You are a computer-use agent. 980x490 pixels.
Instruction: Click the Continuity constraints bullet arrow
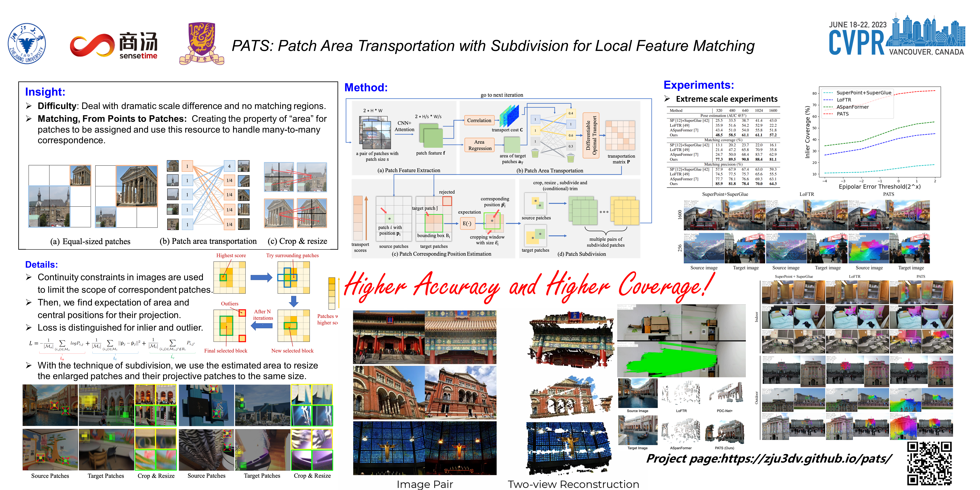(29, 277)
